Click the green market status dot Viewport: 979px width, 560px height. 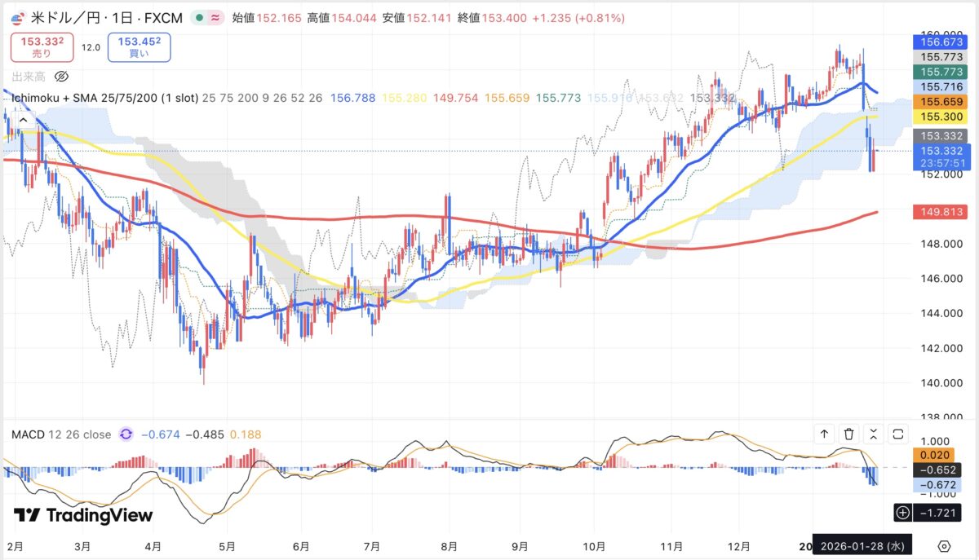[199, 18]
